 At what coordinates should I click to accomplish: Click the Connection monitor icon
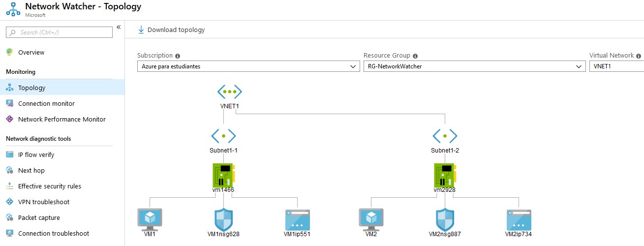pos(9,103)
